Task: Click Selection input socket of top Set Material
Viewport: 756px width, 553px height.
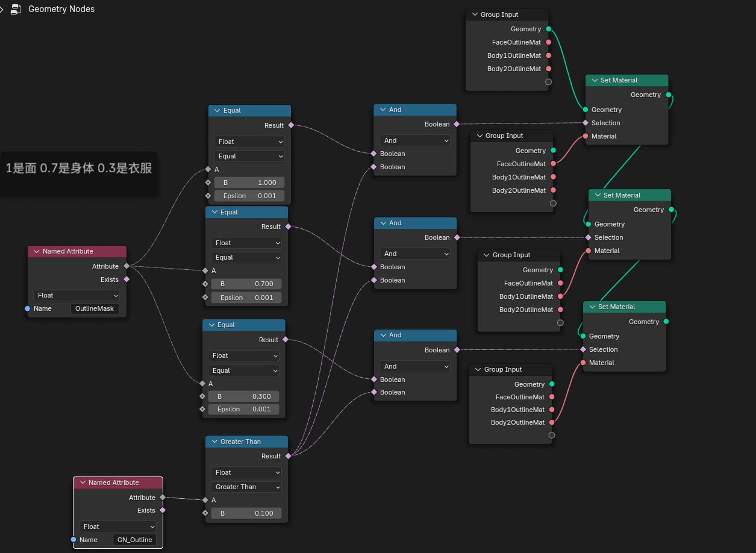Action: coord(586,123)
